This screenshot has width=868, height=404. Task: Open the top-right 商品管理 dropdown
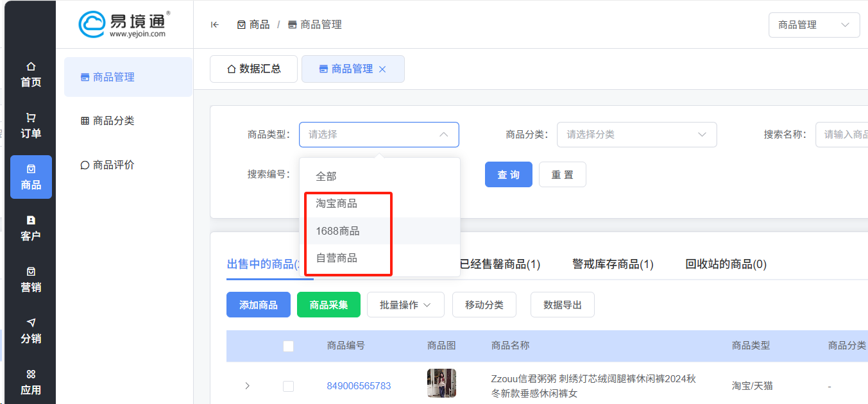(813, 25)
